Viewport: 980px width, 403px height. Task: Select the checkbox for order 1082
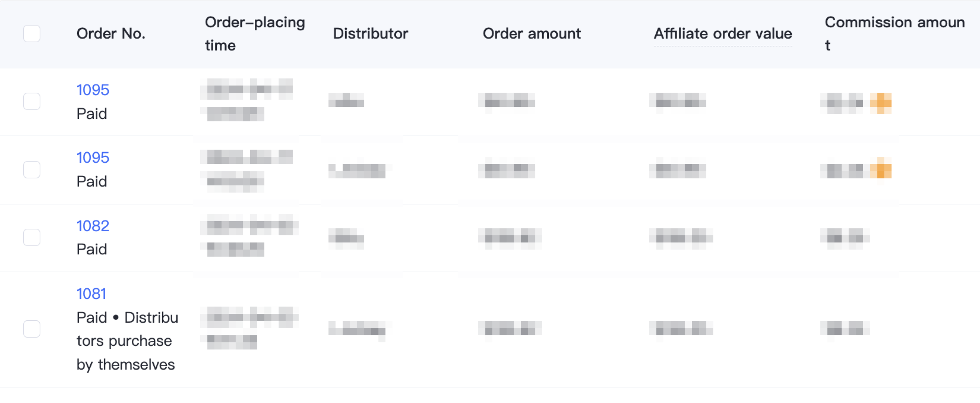point(32,237)
